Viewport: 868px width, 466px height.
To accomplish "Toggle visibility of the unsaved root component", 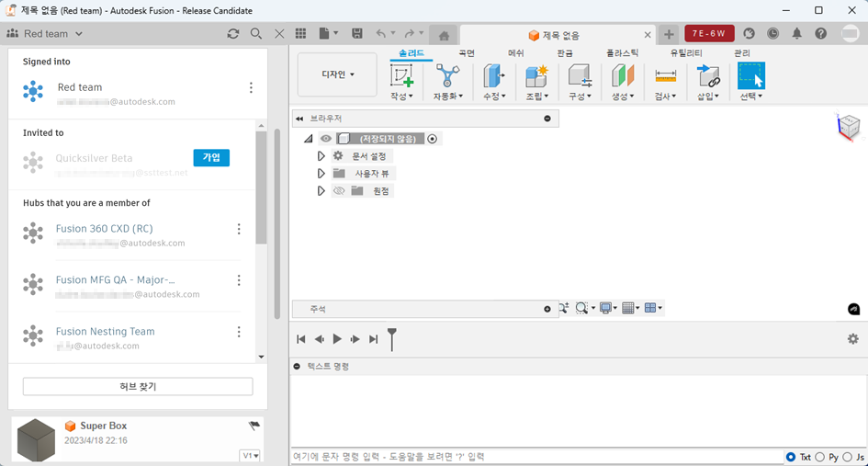I will (326, 139).
